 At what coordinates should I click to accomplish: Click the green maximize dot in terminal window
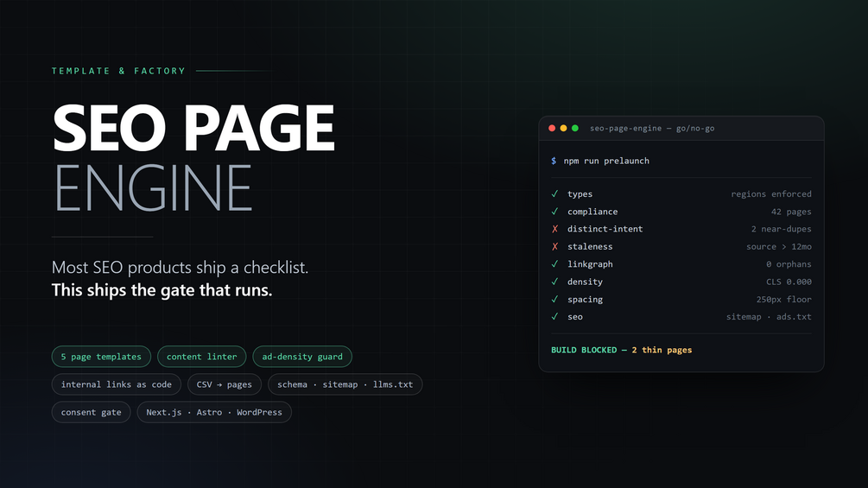coord(575,129)
